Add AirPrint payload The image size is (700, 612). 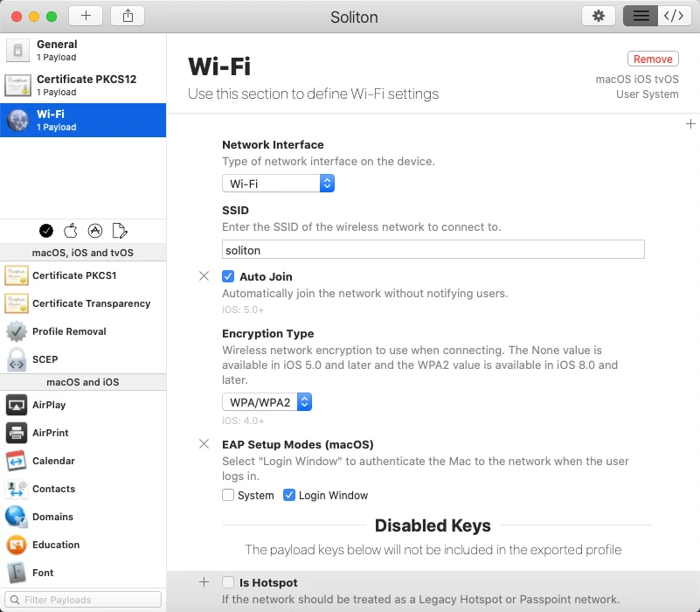pos(83,433)
